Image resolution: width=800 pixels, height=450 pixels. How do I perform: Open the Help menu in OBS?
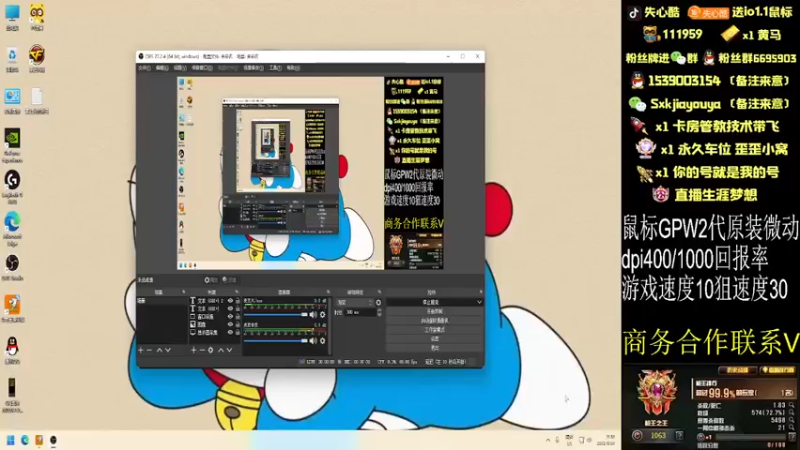(x=293, y=68)
